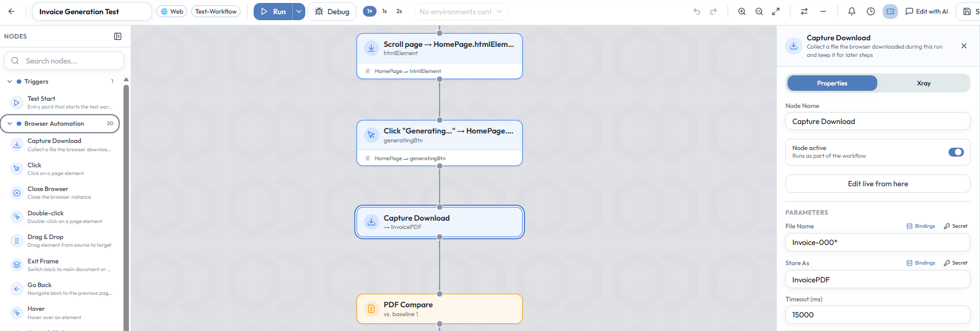Pick the Click node from list
The image size is (980, 331).
[x=62, y=169]
